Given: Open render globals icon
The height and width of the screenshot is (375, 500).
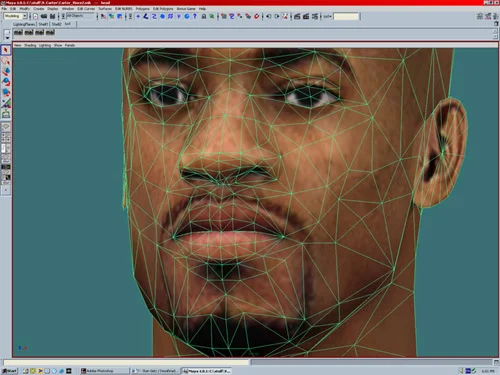Looking at the screenshot, I should coord(314,16).
